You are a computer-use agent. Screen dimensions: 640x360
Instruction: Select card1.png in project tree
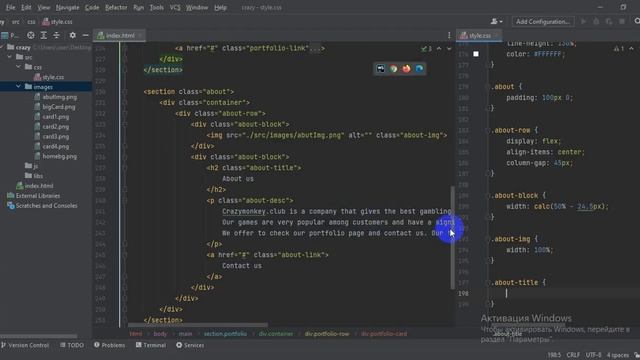click(51, 117)
